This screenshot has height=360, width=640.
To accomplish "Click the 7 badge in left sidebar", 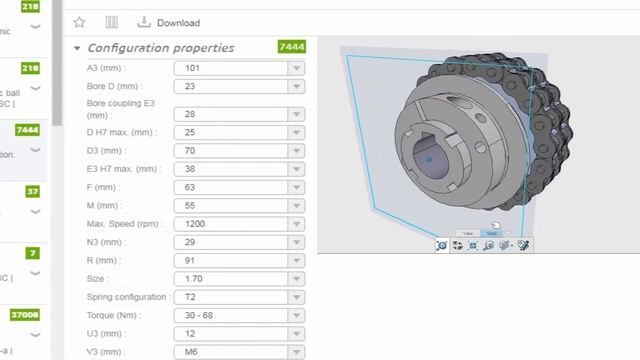I will [33, 253].
